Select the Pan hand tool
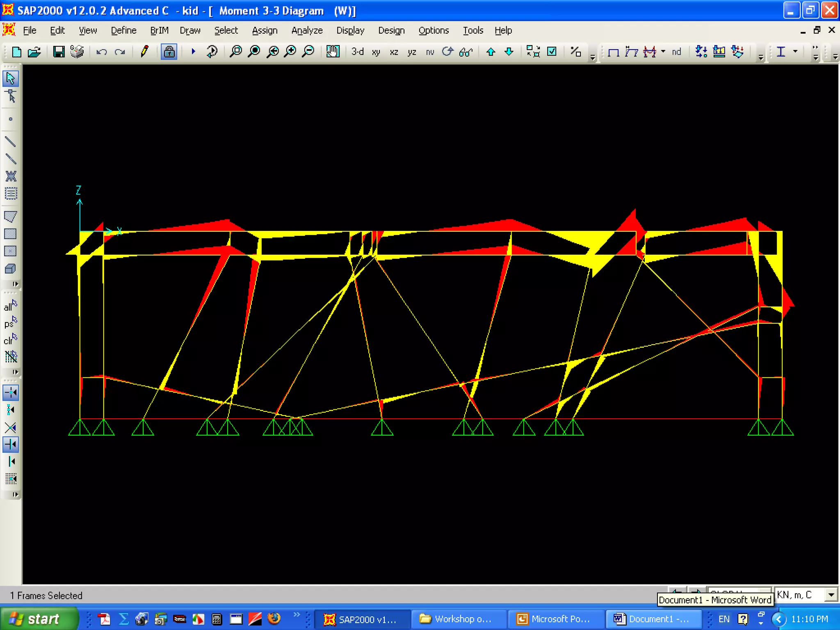Image resolution: width=840 pixels, height=630 pixels. click(332, 52)
